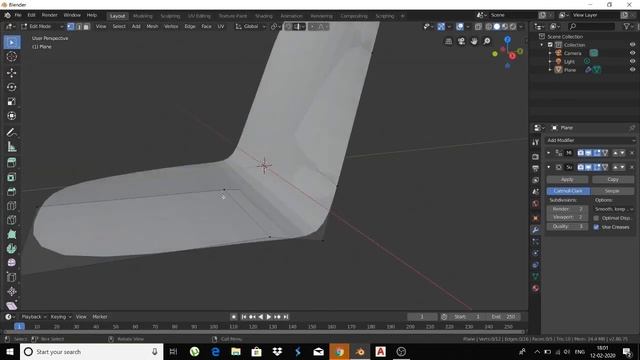Switch to the UV Editing workspace tab

pos(199,16)
